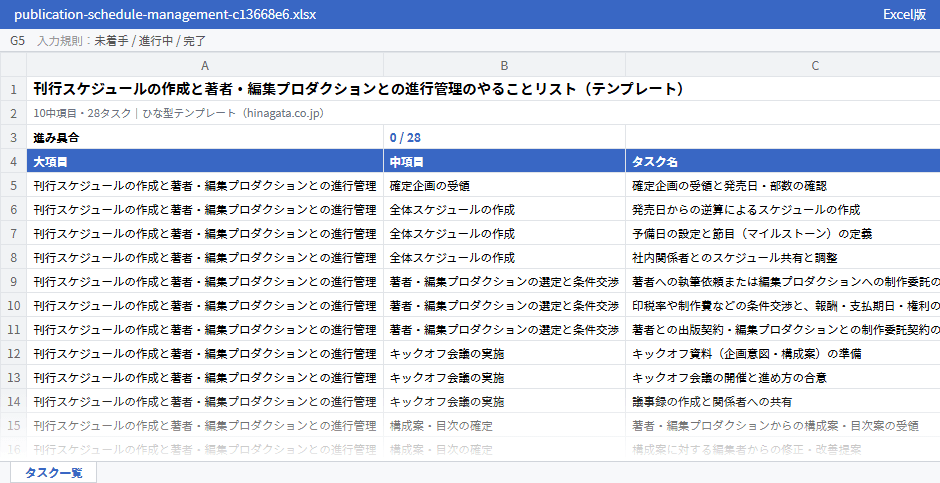
Task: Select row 5 header
Action: (x=13, y=185)
